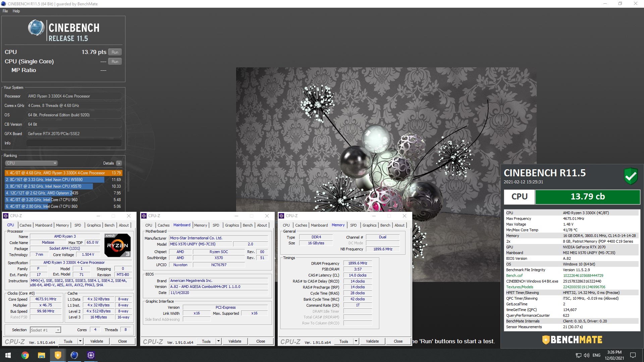Image resolution: width=644 pixels, height=362 pixels.
Task: Click Validate in Memory CPU-Z window
Action: (372, 341)
